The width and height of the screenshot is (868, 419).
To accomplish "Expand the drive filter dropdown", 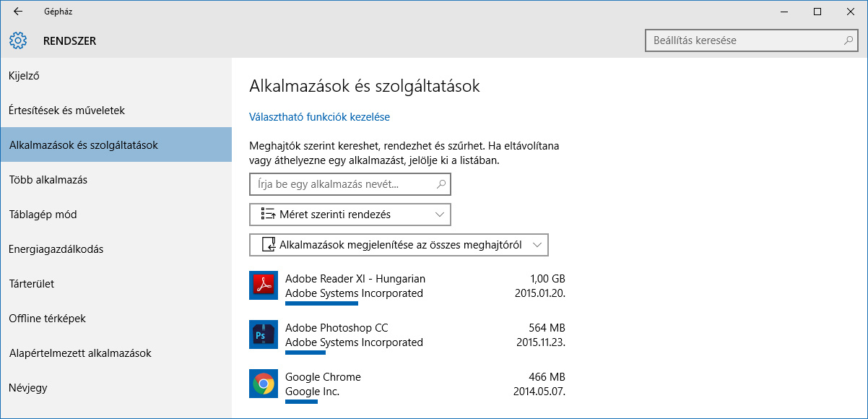I will [x=399, y=245].
